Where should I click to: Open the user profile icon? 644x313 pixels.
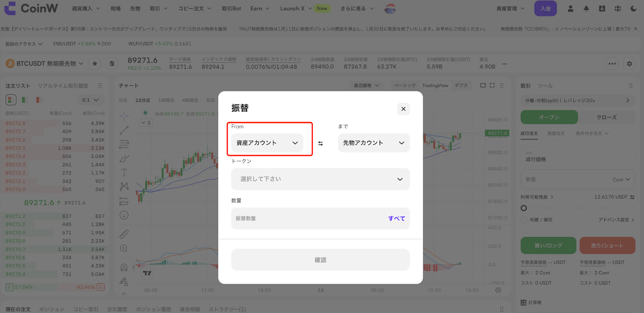(x=570, y=8)
